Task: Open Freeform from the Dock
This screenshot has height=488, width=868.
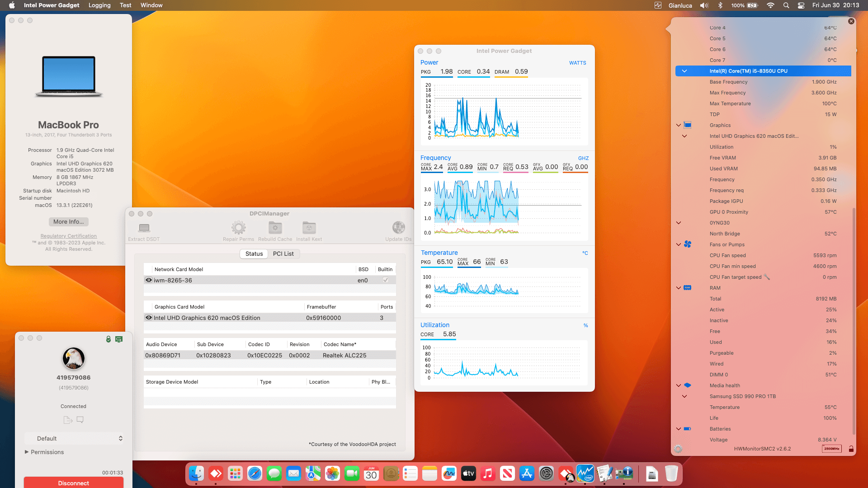Action: pyautogui.click(x=449, y=474)
